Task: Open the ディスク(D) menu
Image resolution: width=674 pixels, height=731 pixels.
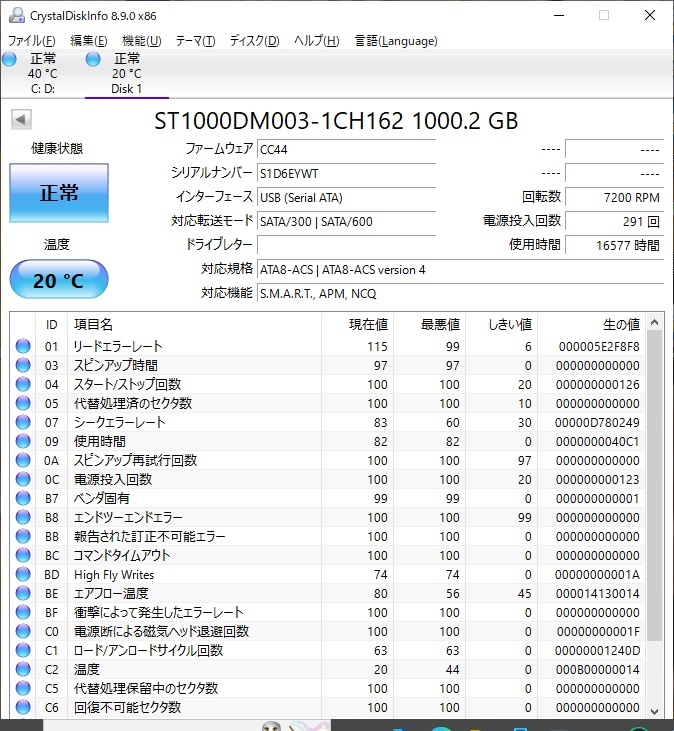Action: click(x=254, y=41)
